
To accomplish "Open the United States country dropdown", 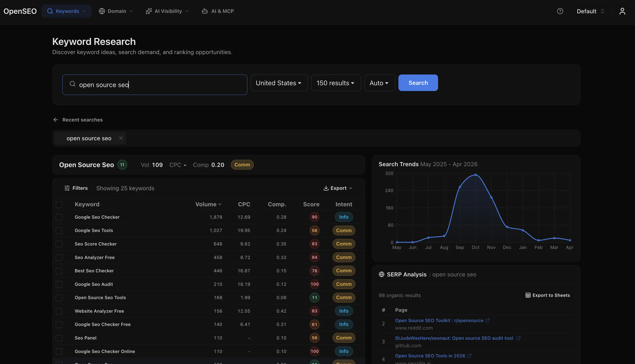I will 279,83.
